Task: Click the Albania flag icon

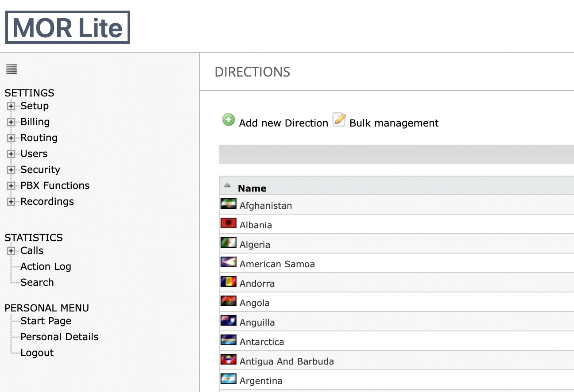Action: (229, 223)
